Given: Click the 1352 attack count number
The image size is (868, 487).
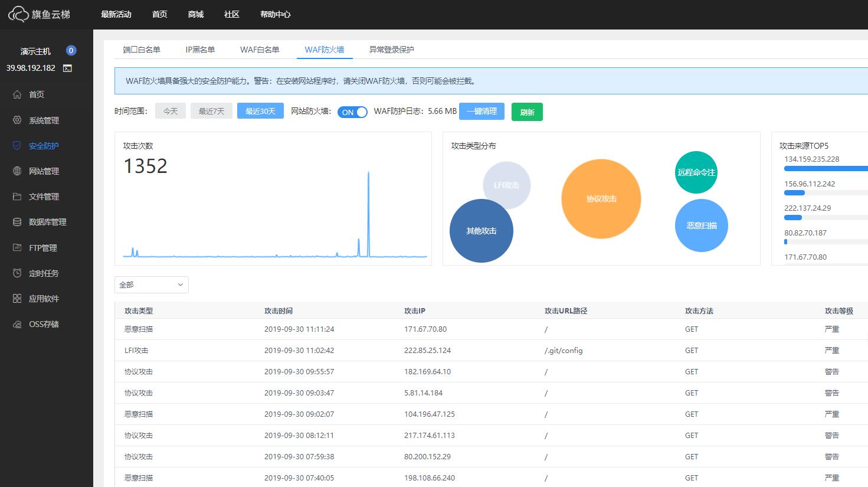Looking at the screenshot, I should click(145, 166).
